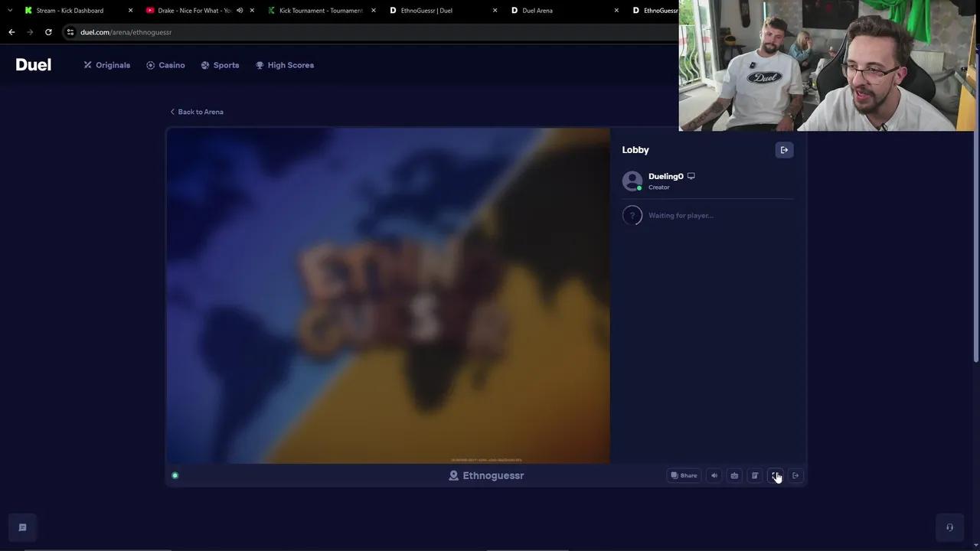
Task: Go back in browser history
Action: (11, 32)
